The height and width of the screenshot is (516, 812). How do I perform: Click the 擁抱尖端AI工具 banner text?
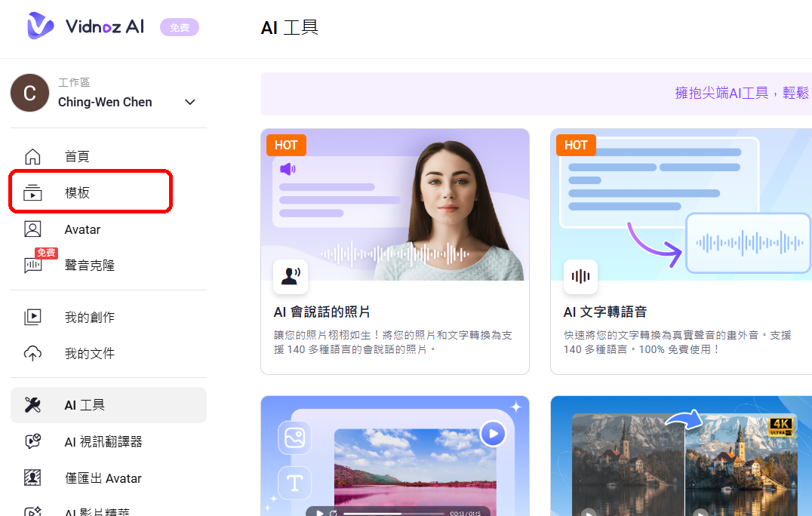(x=742, y=93)
